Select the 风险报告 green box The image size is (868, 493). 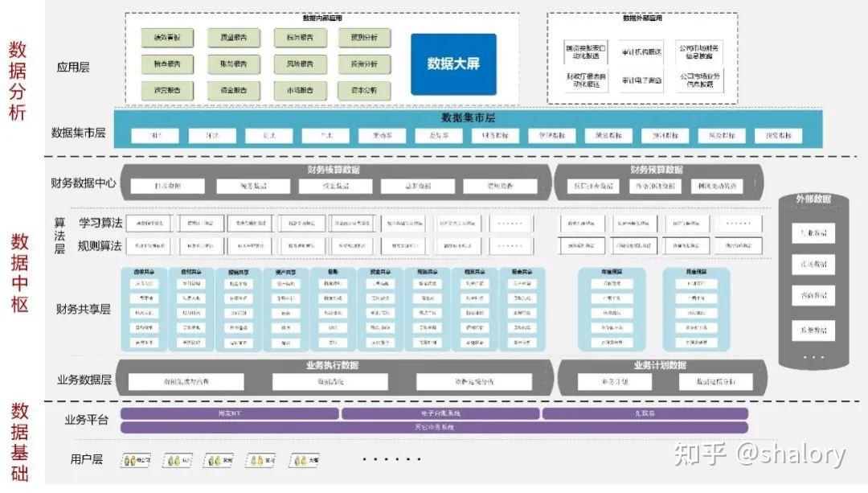point(300,64)
